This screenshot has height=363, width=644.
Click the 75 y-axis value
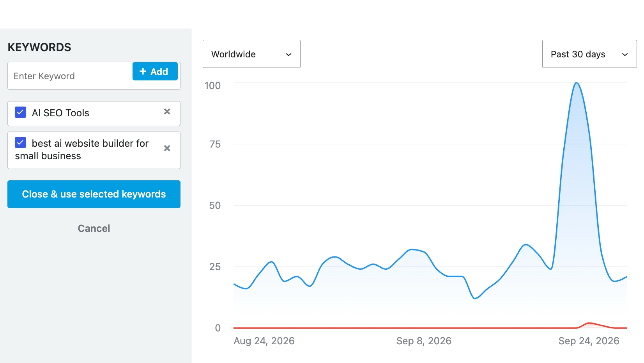click(x=215, y=144)
